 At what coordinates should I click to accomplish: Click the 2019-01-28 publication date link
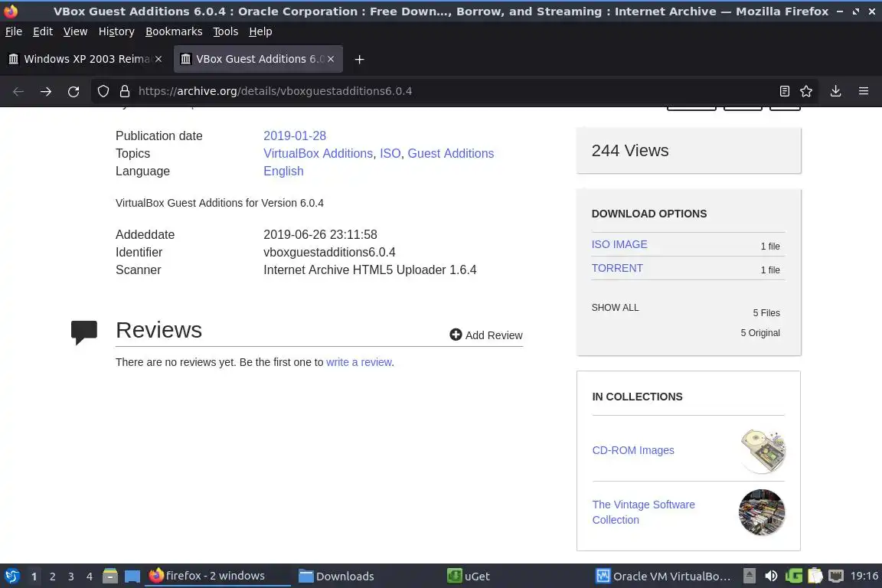click(x=295, y=136)
